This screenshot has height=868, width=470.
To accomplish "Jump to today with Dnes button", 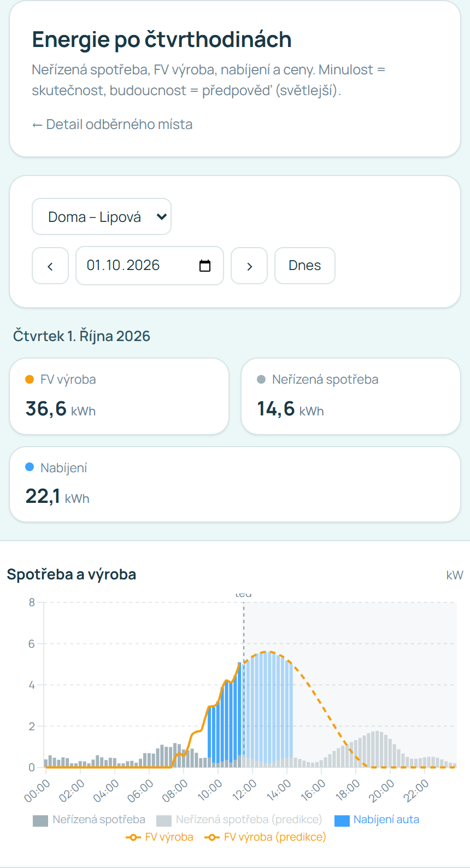I will [305, 266].
